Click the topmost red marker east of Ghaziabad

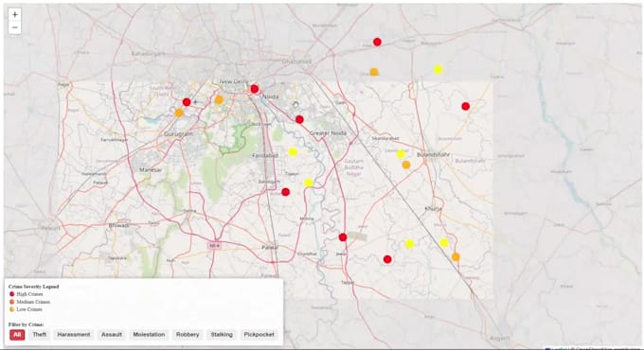pos(377,42)
